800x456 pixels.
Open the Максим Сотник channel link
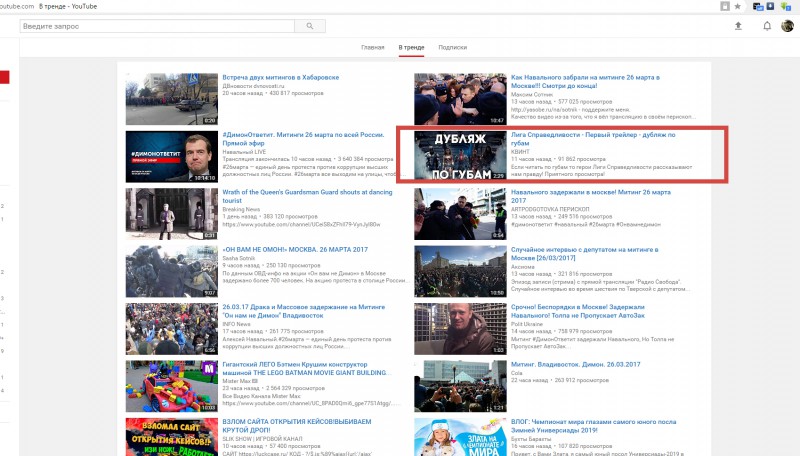tap(532, 95)
